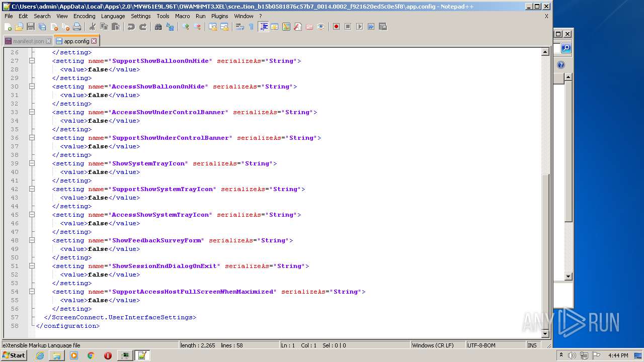Click the Redo toolbar icon
The image size is (644, 362).
coord(143,27)
